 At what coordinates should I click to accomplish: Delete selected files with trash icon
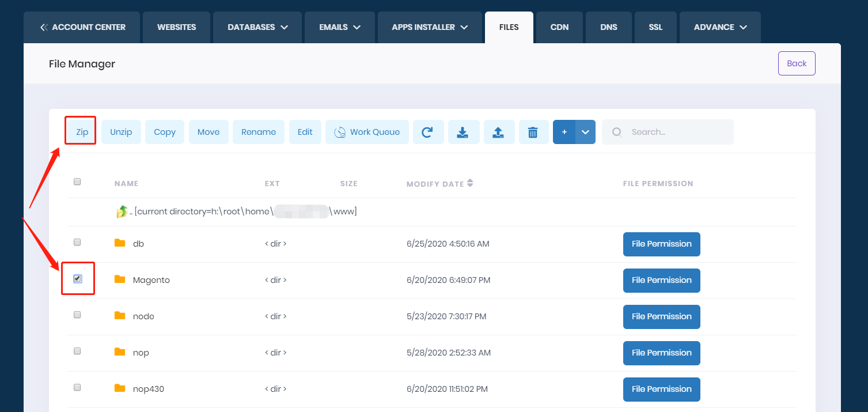[x=533, y=132]
